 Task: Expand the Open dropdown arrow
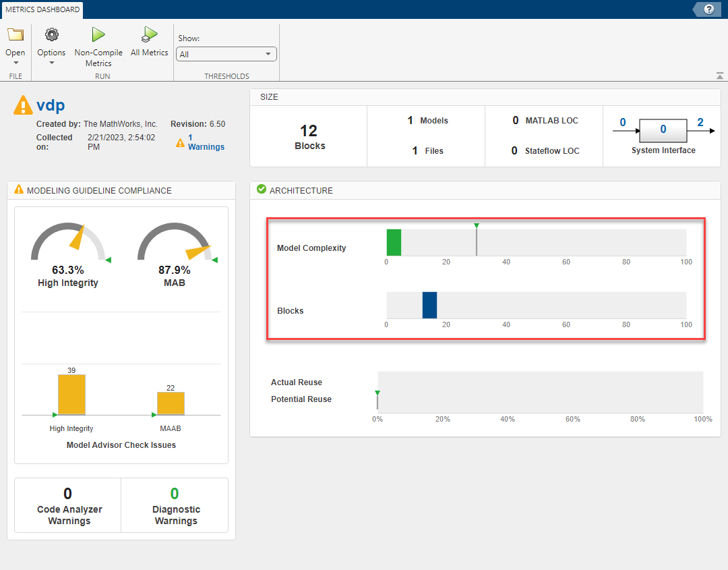tap(15, 63)
